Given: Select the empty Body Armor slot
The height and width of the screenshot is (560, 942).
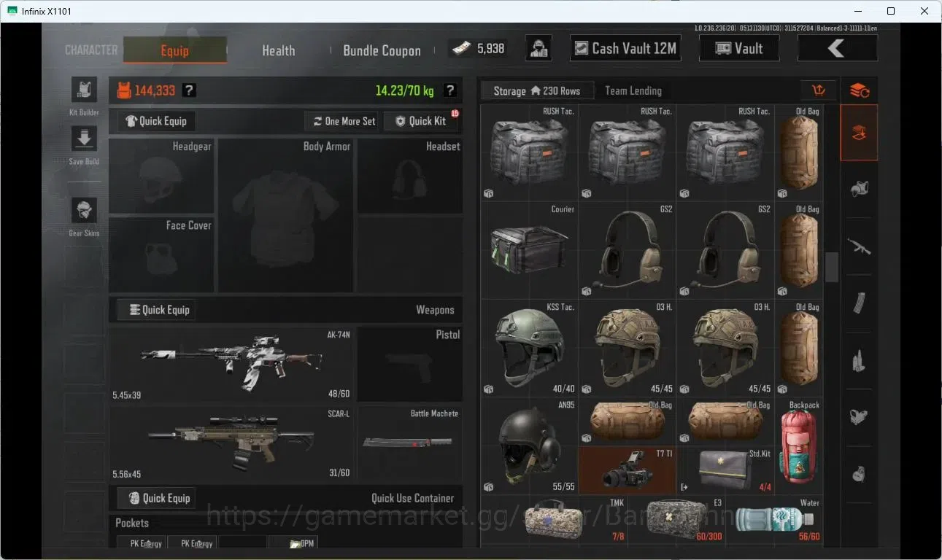Looking at the screenshot, I should (285, 215).
